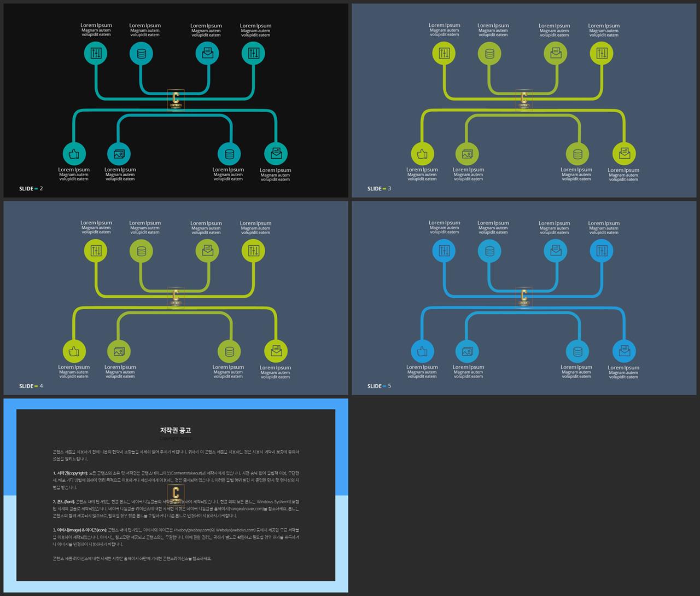Click the "SLIDE 4" label
The width and height of the screenshot is (700, 596).
point(31,386)
